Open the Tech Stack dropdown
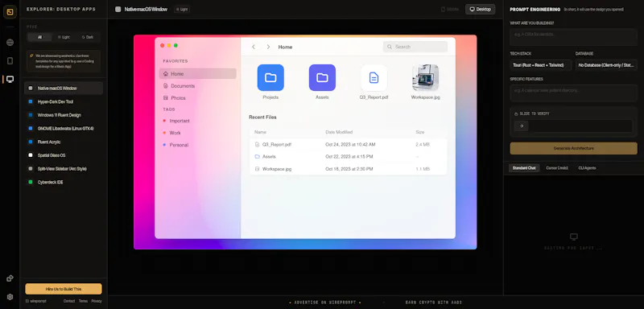The image size is (644, 309). pos(540,65)
